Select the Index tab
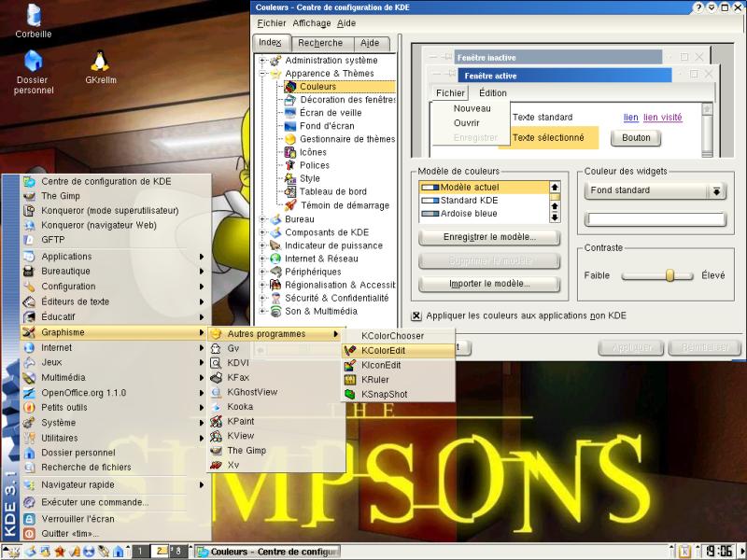This screenshot has height=560, width=747. (271, 42)
